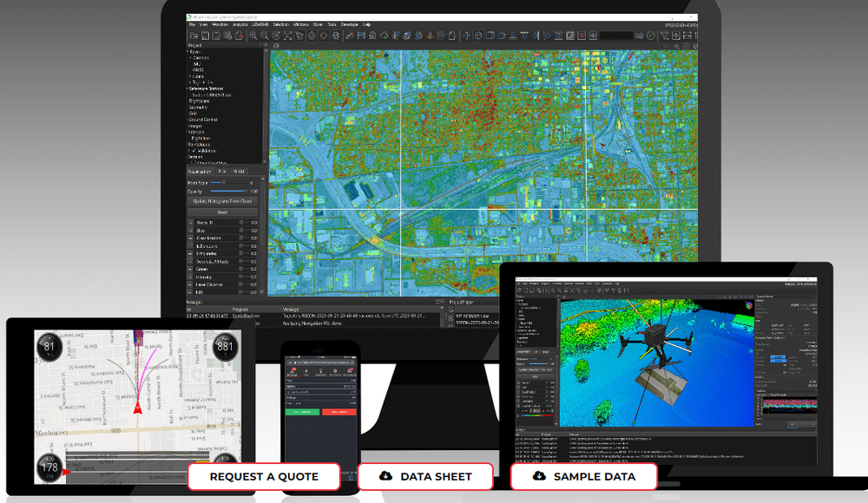Expand the Trajectories tree node
The width and height of the screenshot is (868, 503).
pyautogui.click(x=190, y=82)
